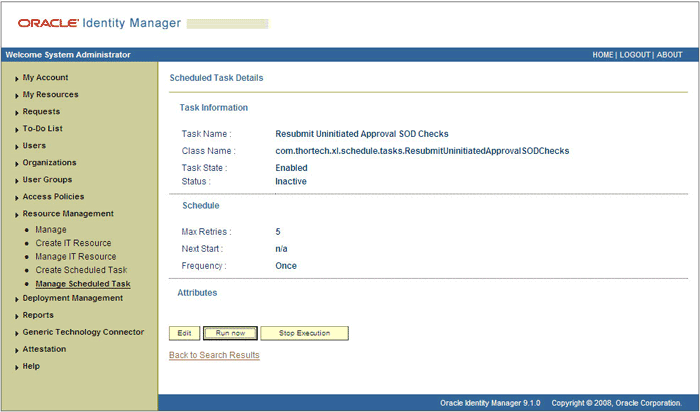This screenshot has width=700, height=412.
Task: Open Generic Technology Connector menu
Action: coord(83,332)
